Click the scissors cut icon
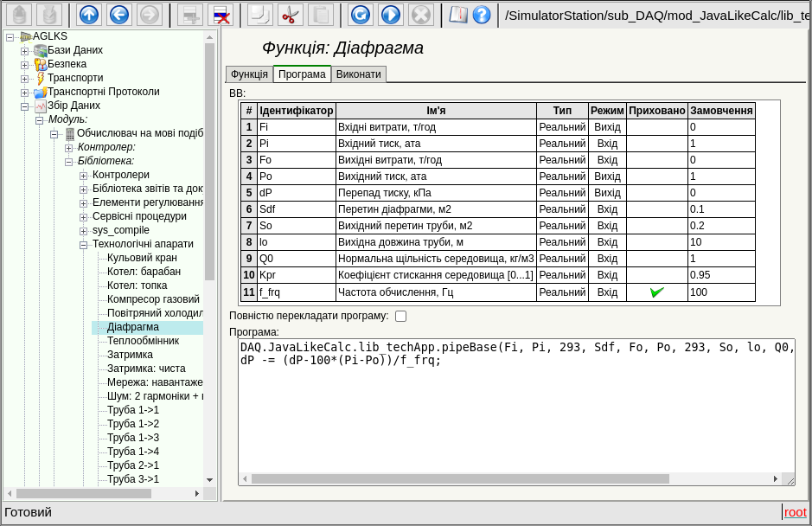 click(291, 15)
